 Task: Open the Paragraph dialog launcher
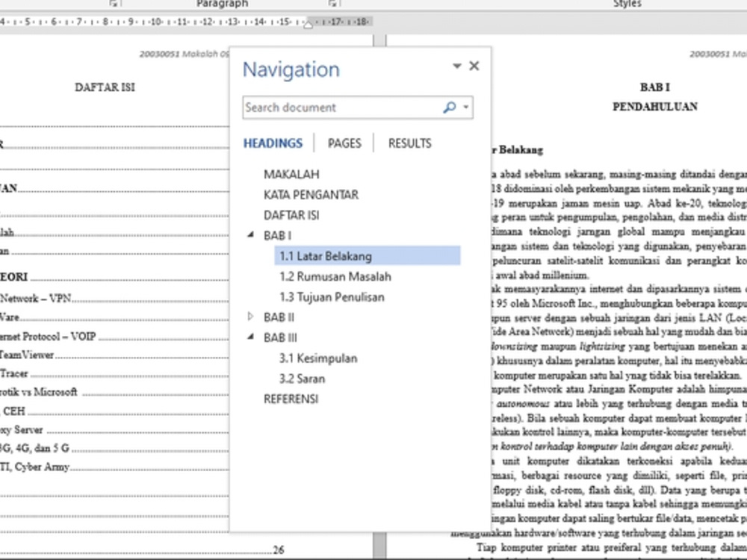point(333,3)
